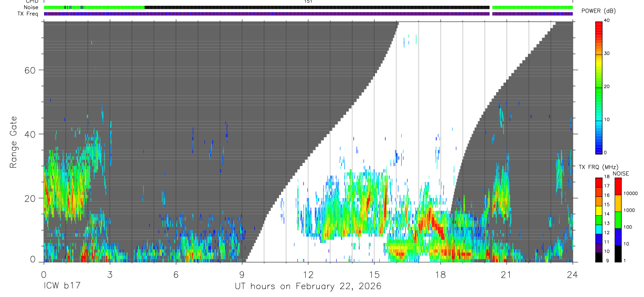
Task: Select the yellow segment of the NOISE bar
Action: [618, 203]
